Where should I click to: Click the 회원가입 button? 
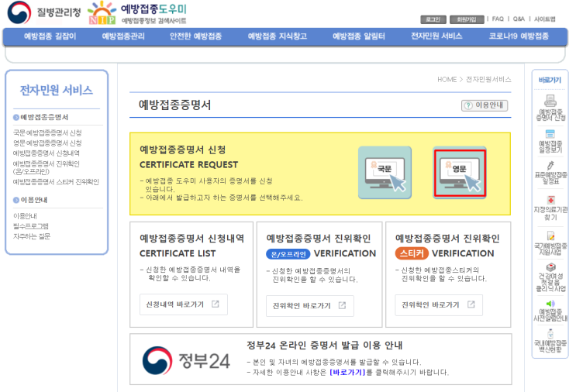coord(467,19)
